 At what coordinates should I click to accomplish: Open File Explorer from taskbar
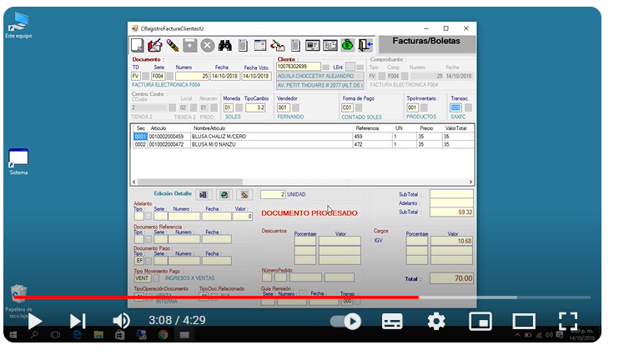pos(98,335)
